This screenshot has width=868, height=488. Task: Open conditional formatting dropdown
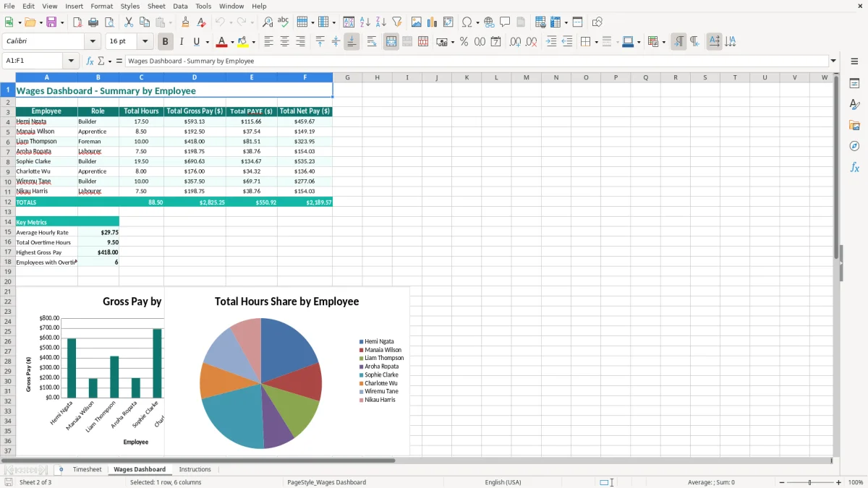pos(663,42)
